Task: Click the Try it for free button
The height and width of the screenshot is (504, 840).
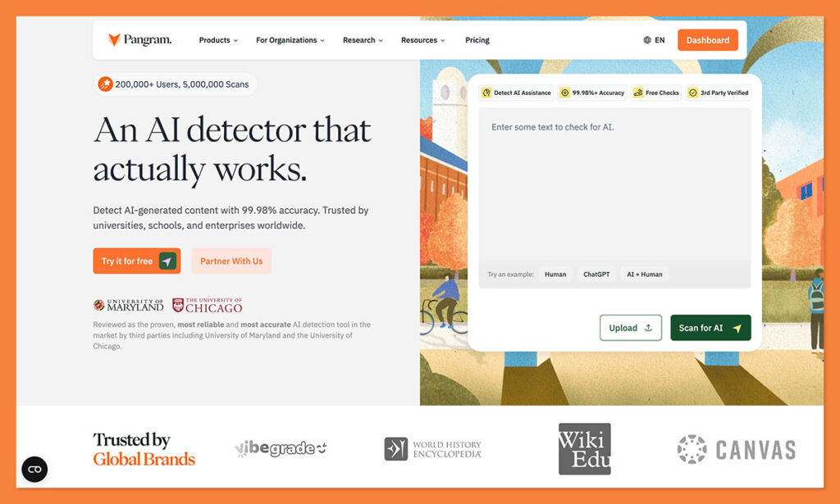Action: 136,260
